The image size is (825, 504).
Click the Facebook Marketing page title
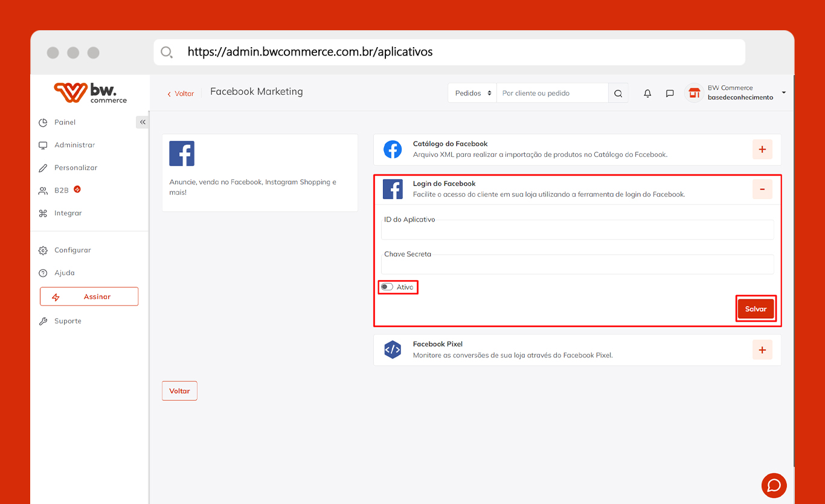click(x=257, y=92)
